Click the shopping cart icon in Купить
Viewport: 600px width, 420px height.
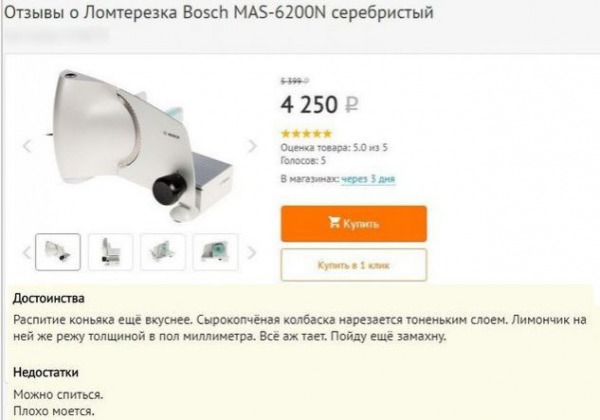point(334,222)
